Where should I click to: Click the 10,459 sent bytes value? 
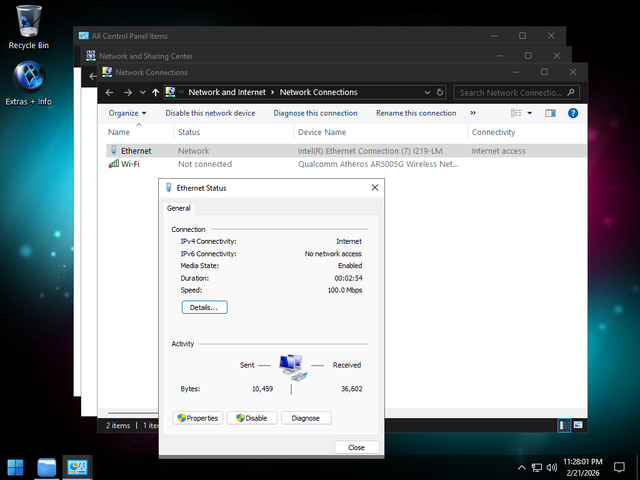point(262,389)
